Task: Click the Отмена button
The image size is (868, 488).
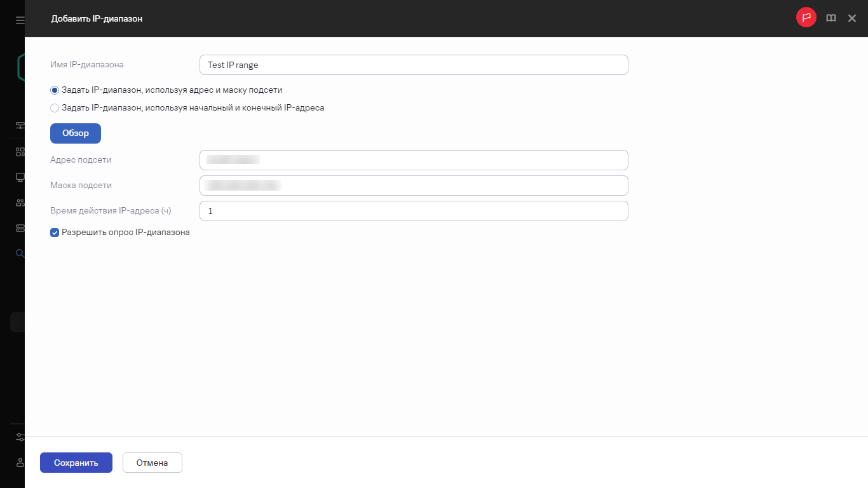Action: tap(153, 463)
